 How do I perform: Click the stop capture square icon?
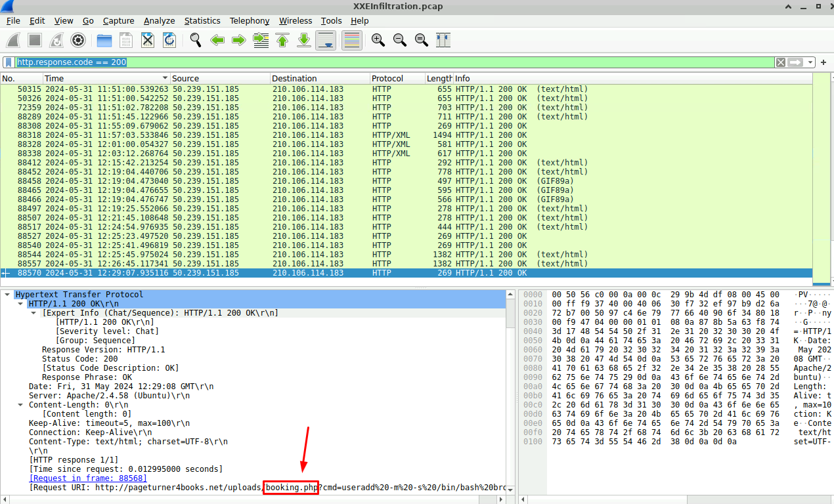(35, 40)
